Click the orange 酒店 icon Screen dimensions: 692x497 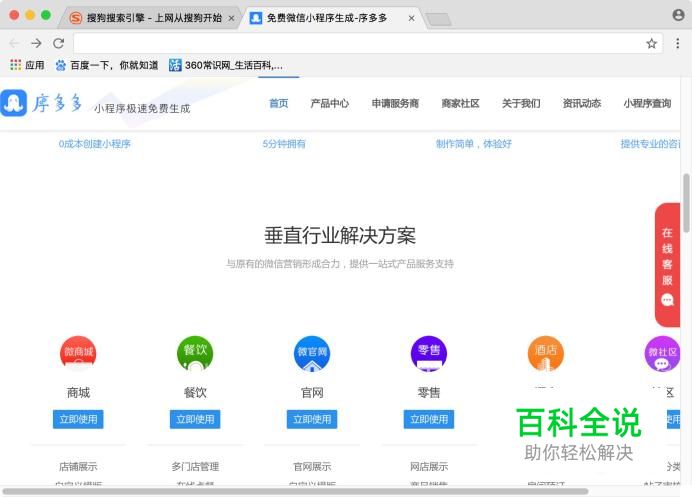(x=546, y=353)
